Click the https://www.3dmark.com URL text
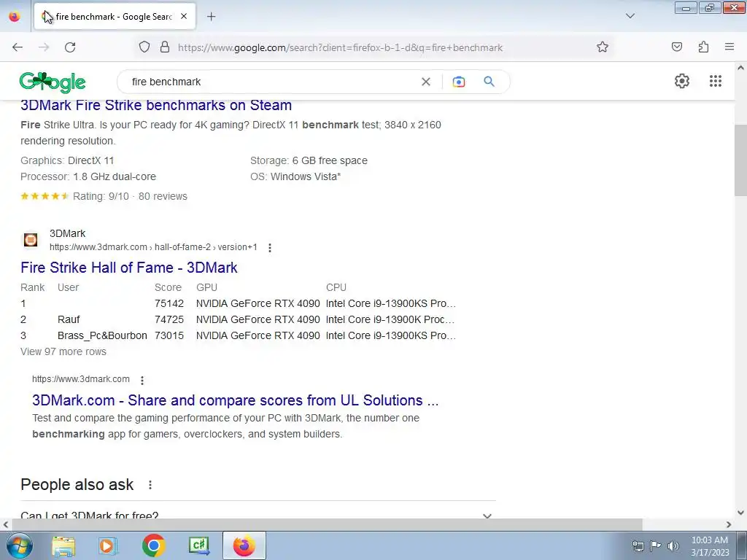Screen dimensions: 747x560 click(81, 379)
